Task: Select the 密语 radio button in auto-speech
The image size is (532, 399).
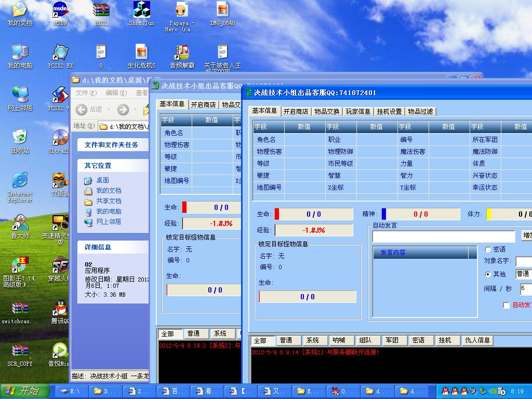Action: (488, 249)
